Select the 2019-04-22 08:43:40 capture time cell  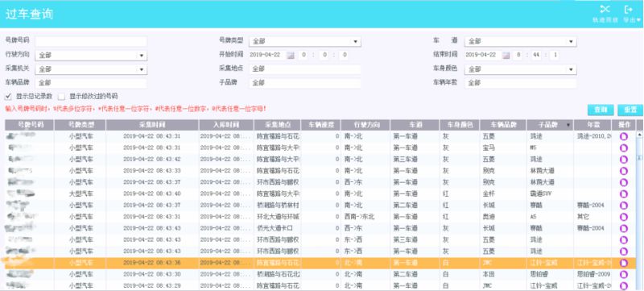[x=152, y=193]
